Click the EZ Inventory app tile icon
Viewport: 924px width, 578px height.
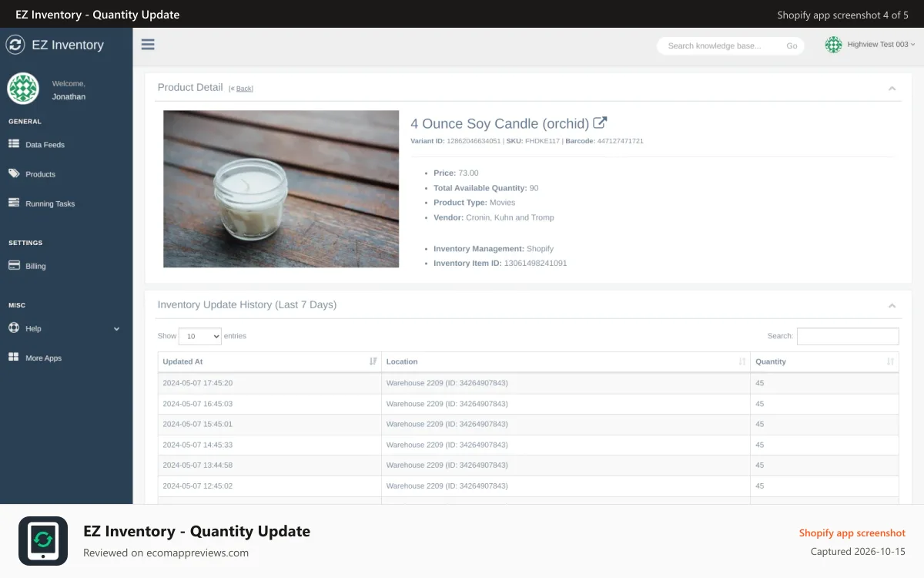coord(43,541)
